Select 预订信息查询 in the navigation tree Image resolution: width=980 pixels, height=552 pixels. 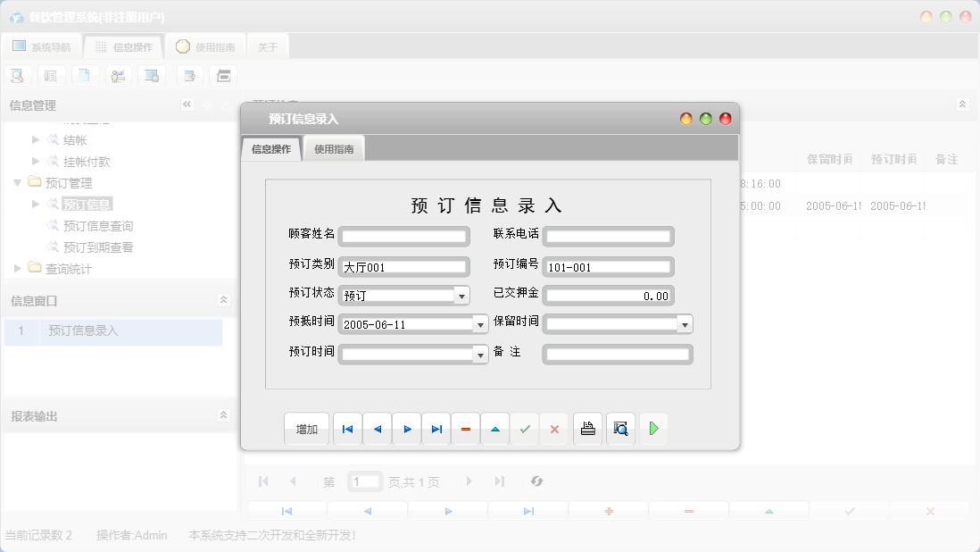tap(98, 225)
